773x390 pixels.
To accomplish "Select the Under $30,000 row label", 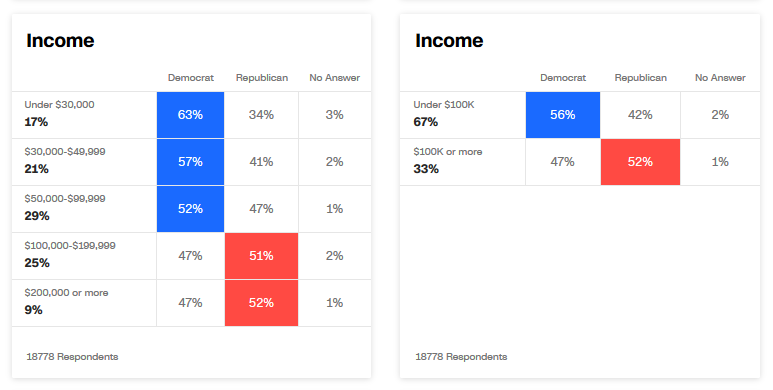I will 59,105.
